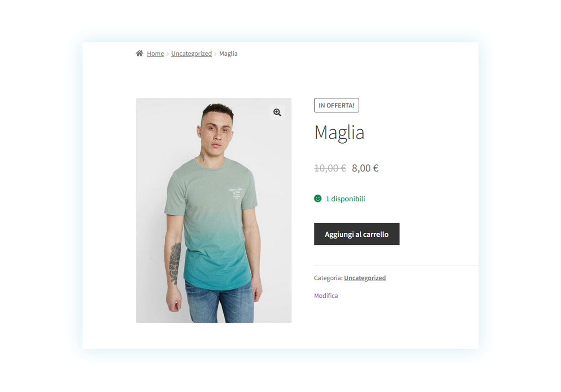Go to Home via the breadcrumb link
Screen dimensions: 561x392
click(155, 53)
